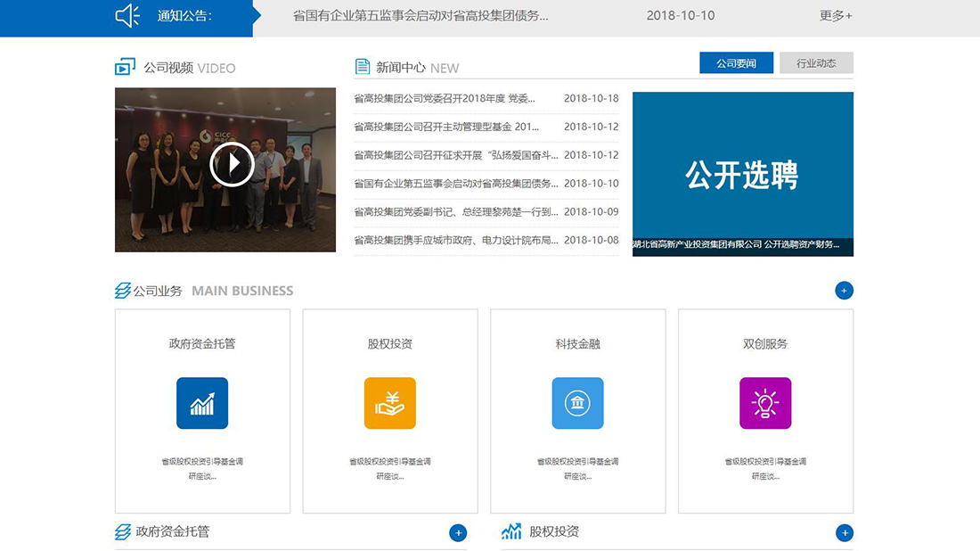Click date 2018-10-08 in news list
980x551 pixels.
592,240
